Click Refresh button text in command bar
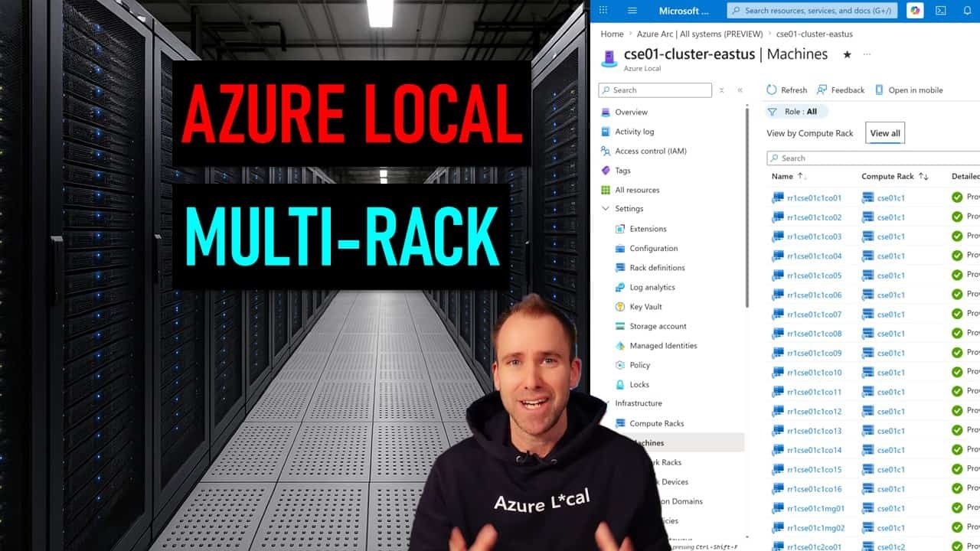The height and width of the screenshot is (551, 980). [794, 90]
